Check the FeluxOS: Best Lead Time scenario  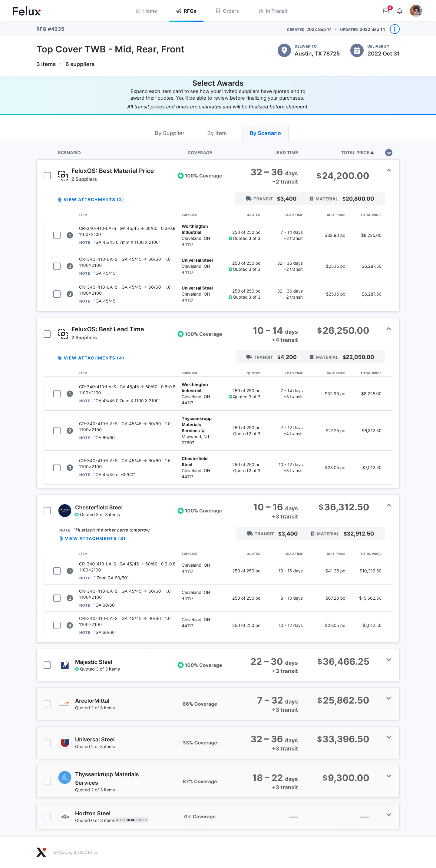(47, 334)
